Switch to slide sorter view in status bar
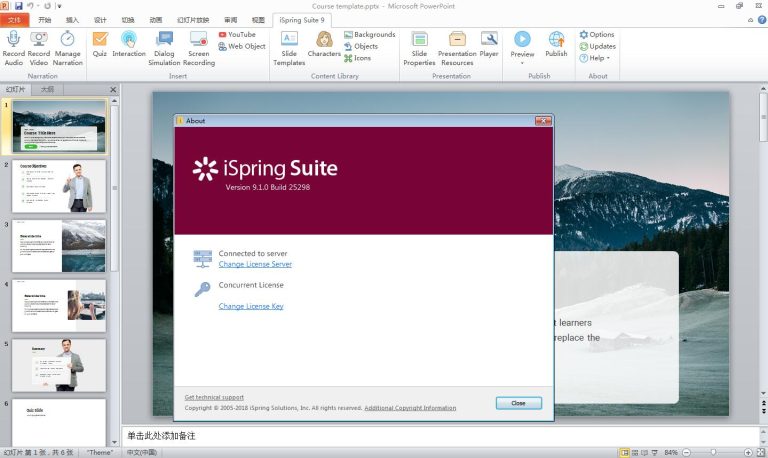768x458 pixels. pos(635,453)
